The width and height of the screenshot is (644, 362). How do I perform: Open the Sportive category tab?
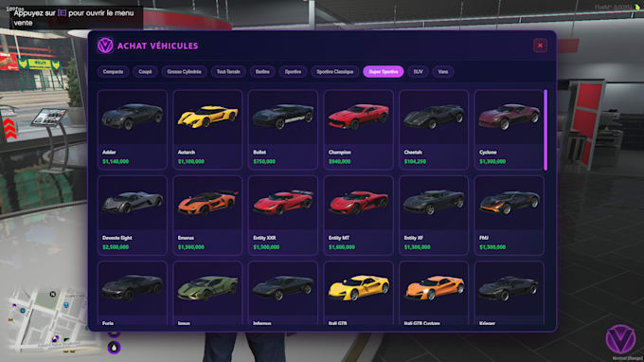pyautogui.click(x=293, y=71)
